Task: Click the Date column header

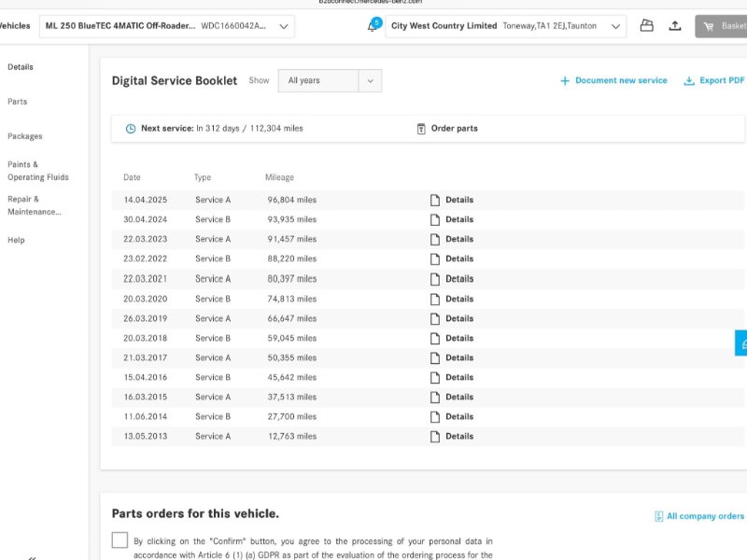Action: click(x=132, y=177)
